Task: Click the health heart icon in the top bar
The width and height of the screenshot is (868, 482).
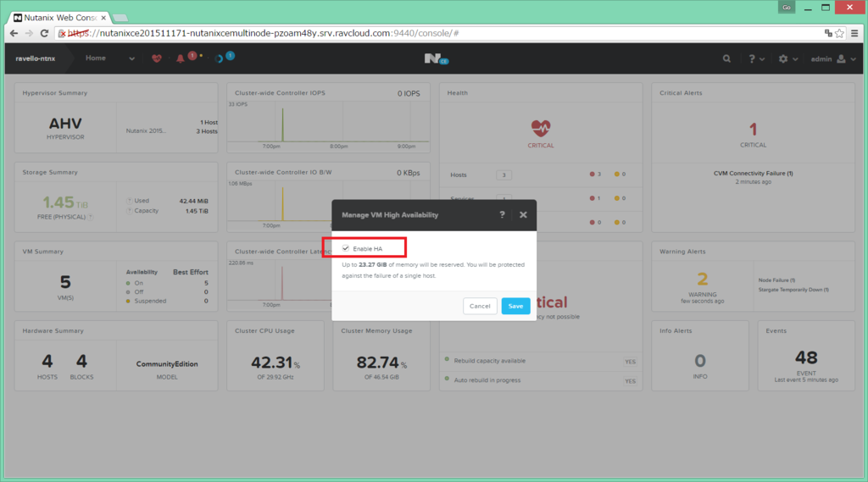Action: pyautogui.click(x=157, y=58)
